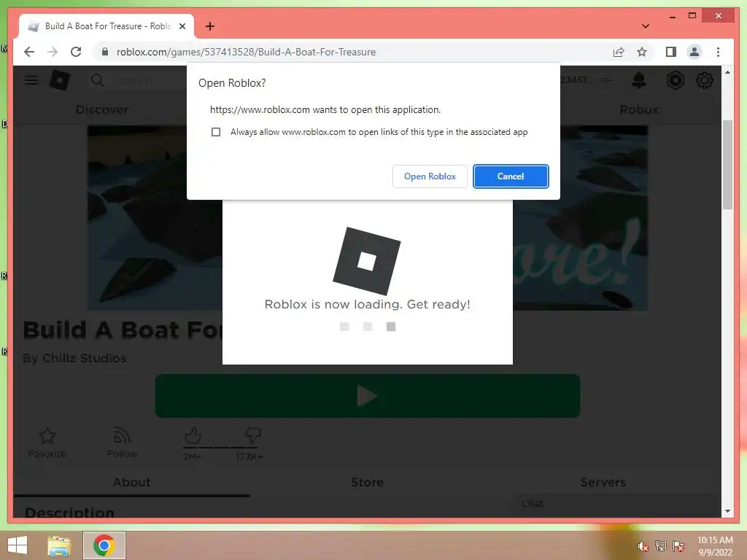Viewport: 747px width, 560px height.
Task: Click the padlock site info icon
Action: click(105, 52)
